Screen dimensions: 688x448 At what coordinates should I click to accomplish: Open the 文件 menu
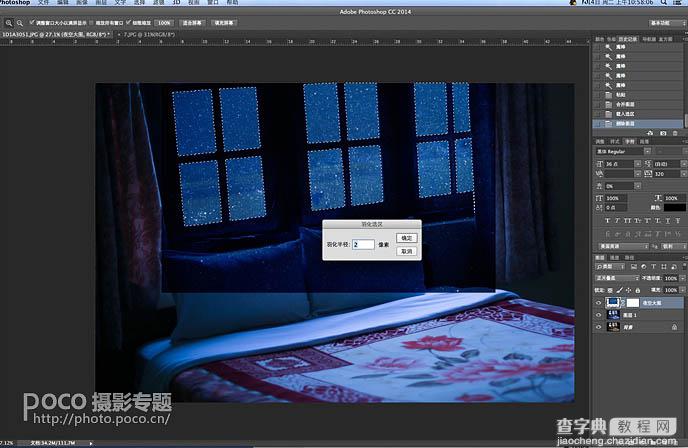tap(43, 3)
